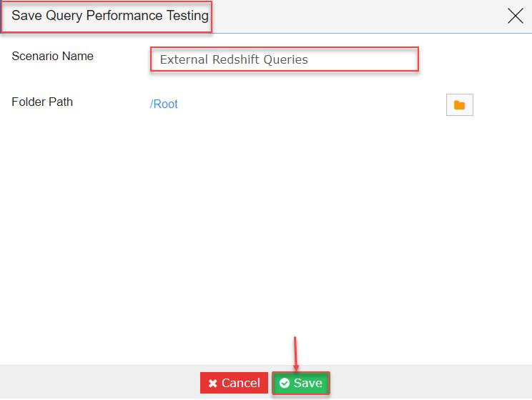This screenshot has width=532, height=400.
Task: Place cursor after "Queries" in scenario name
Action: coord(309,59)
